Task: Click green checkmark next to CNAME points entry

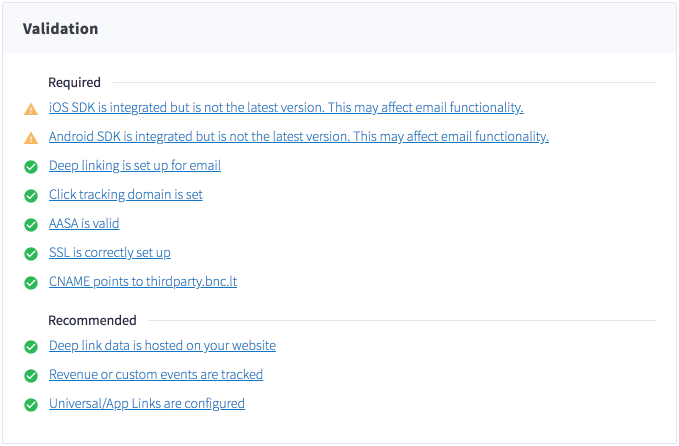Action: pyautogui.click(x=31, y=283)
